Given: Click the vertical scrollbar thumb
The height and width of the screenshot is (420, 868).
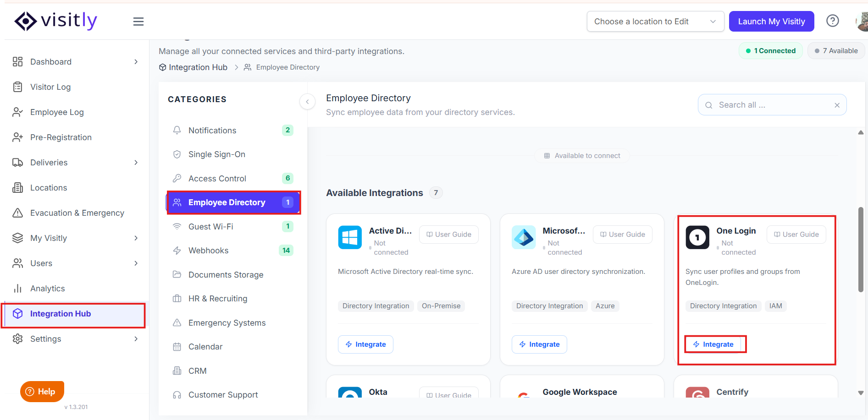Looking at the screenshot, I should click(861, 250).
